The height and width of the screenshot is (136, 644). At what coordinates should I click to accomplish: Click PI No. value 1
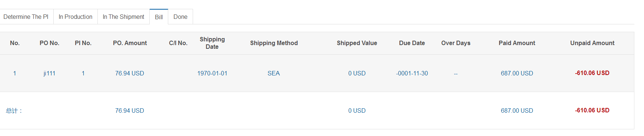pos(83,73)
